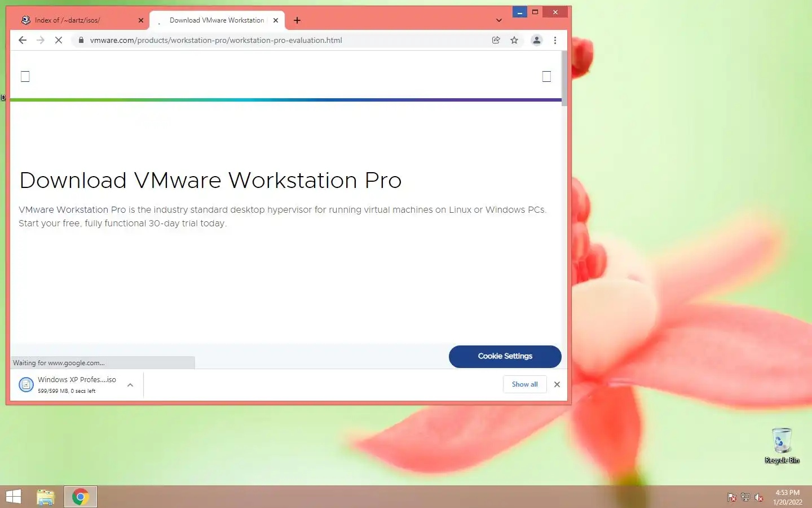Maximize the Chrome window
This screenshot has width=812, height=508.
535,12
